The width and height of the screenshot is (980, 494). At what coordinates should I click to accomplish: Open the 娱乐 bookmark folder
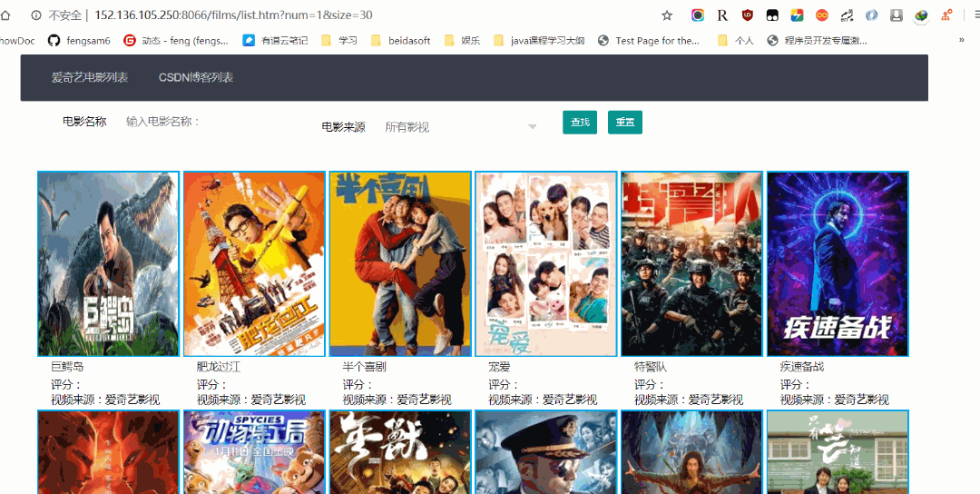click(x=463, y=41)
